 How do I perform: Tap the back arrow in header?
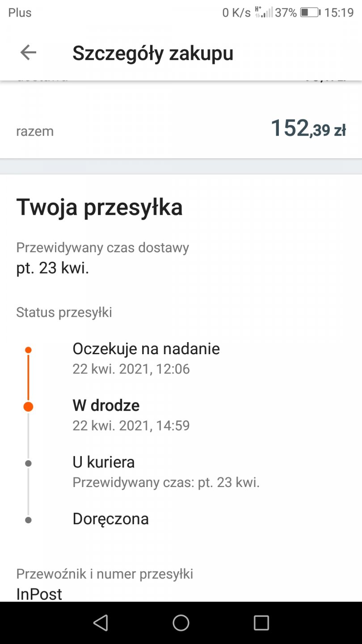tap(28, 53)
